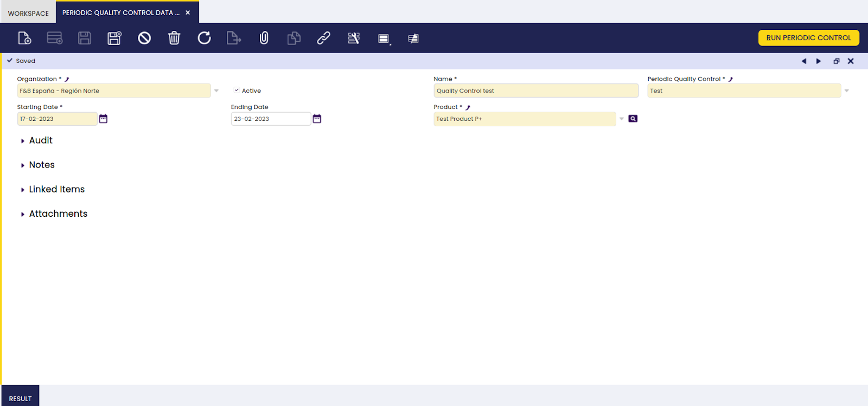Delete the record with the trash icon
868x406 pixels.
click(x=174, y=38)
